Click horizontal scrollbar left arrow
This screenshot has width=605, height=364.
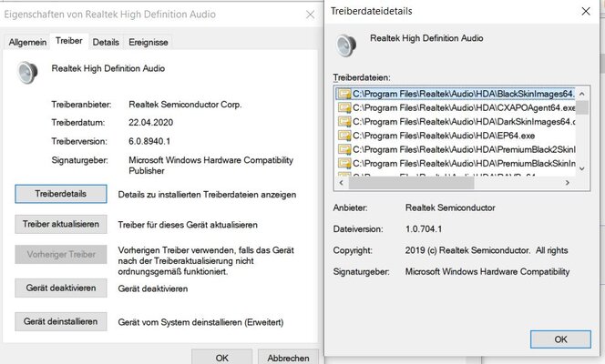click(341, 183)
